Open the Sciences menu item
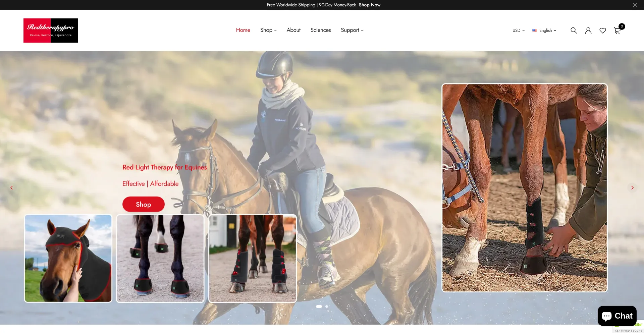 pos(320,30)
